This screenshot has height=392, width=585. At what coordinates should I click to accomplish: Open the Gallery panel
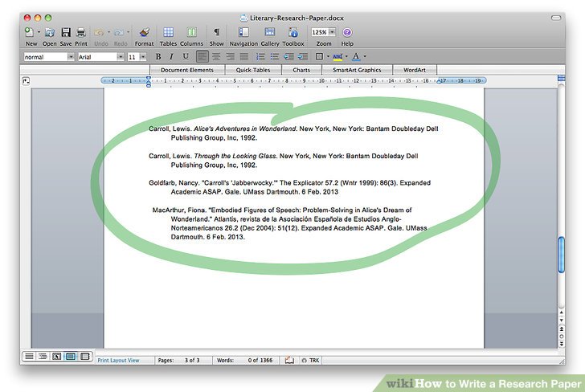point(270,32)
